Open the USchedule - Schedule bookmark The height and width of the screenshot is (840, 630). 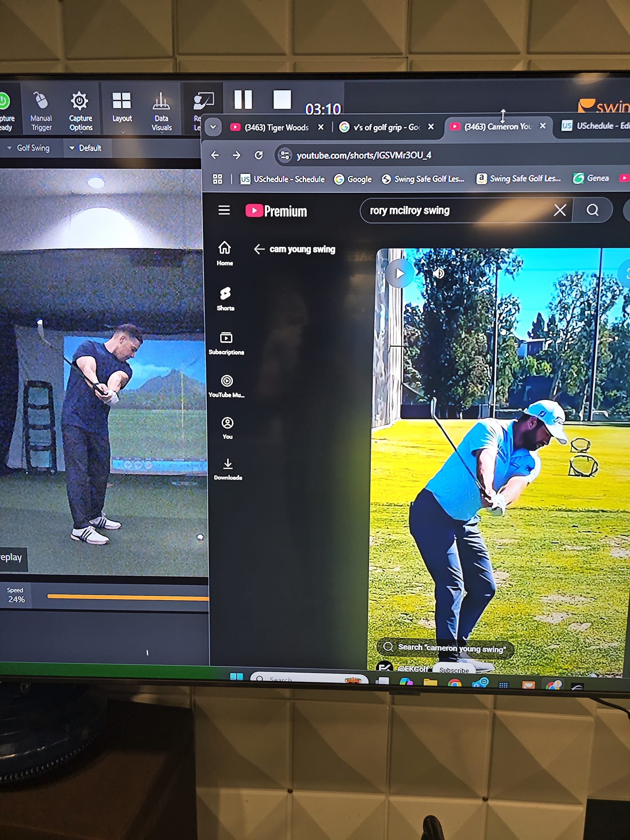pos(283,179)
